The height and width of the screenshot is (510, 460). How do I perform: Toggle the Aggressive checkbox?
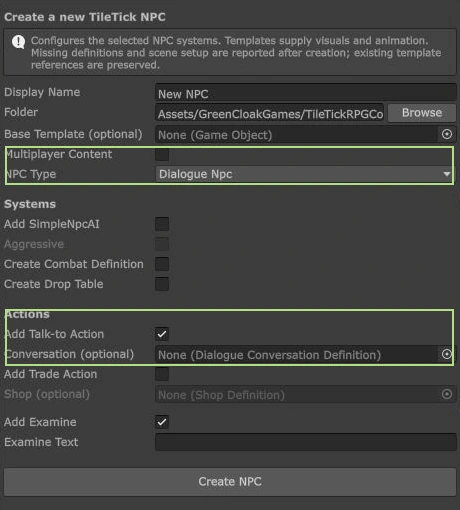[162, 244]
